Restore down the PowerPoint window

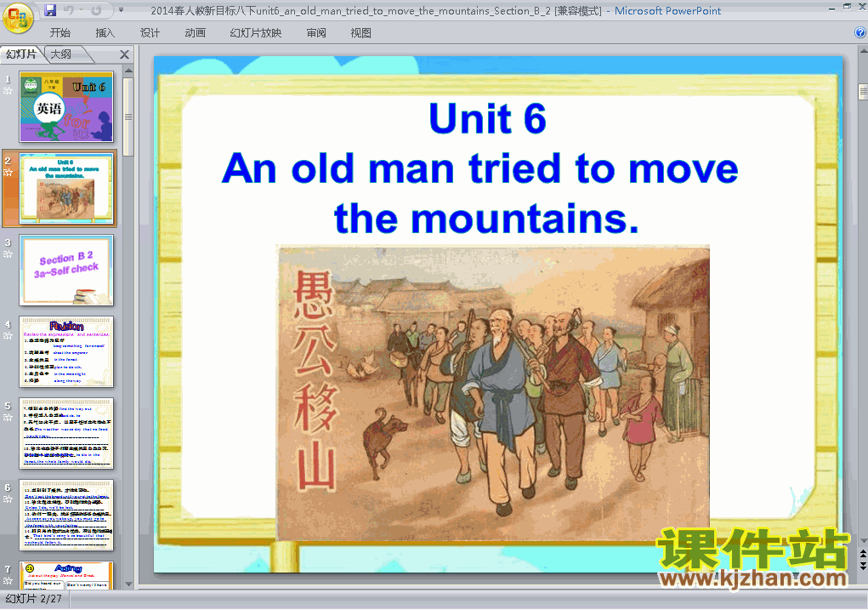[847, 7]
